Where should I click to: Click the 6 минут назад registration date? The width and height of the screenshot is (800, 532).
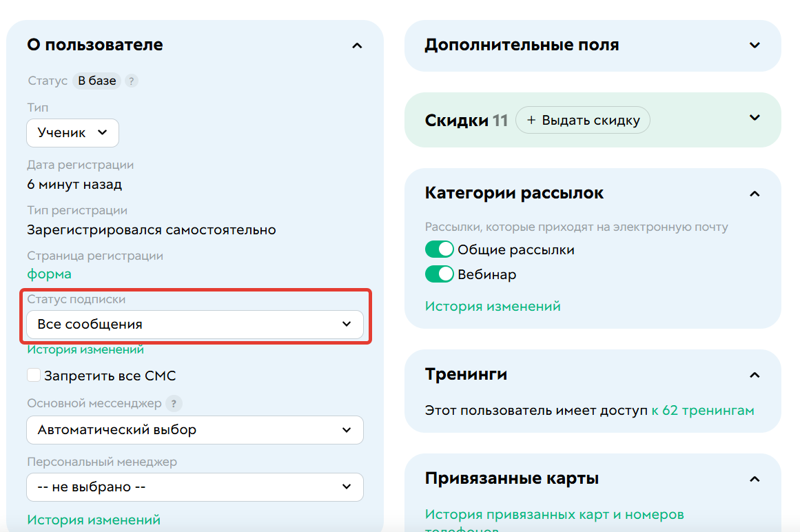pyautogui.click(x=74, y=184)
